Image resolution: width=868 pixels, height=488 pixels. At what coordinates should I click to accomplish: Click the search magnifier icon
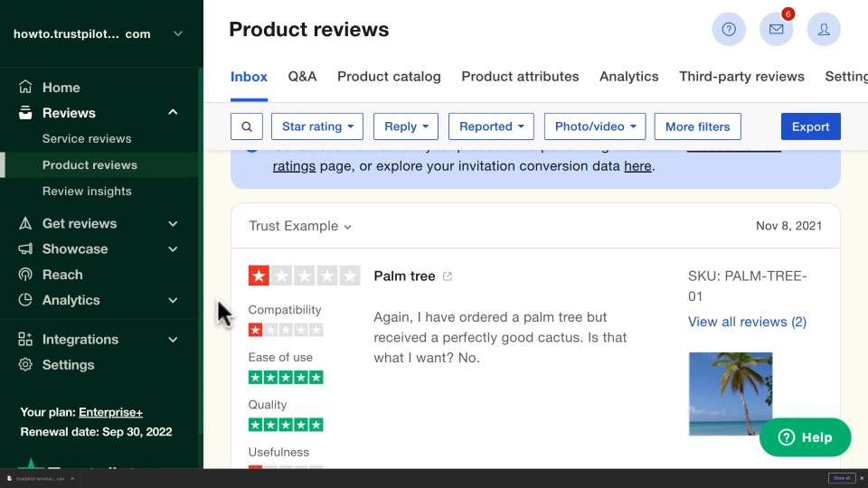click(247, 127)
